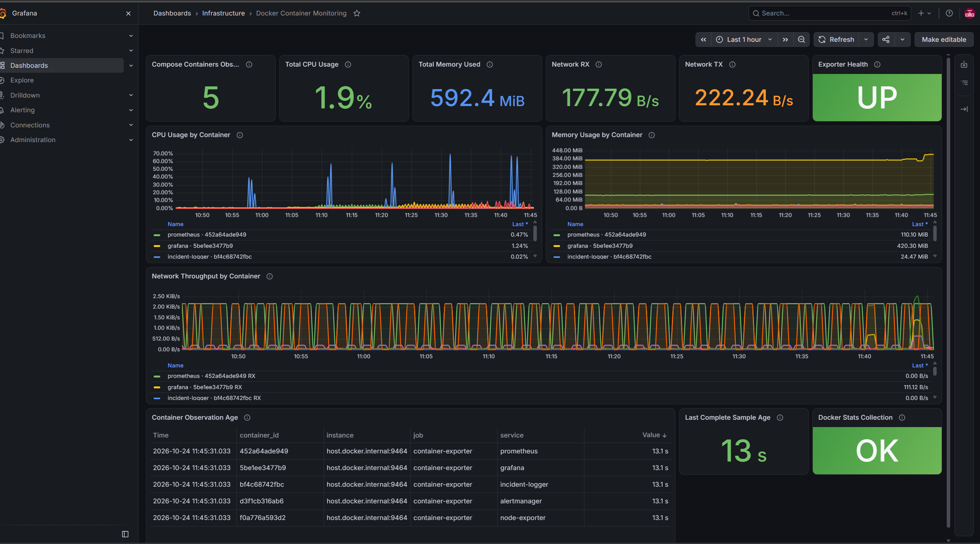Go to Infrastructure breadcrumb link

pos(223,13)
